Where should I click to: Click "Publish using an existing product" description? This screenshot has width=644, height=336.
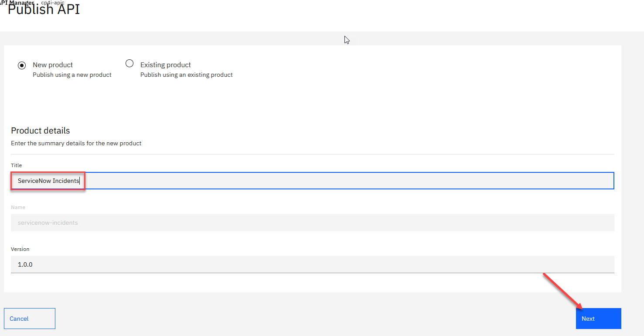click(187, 75)
